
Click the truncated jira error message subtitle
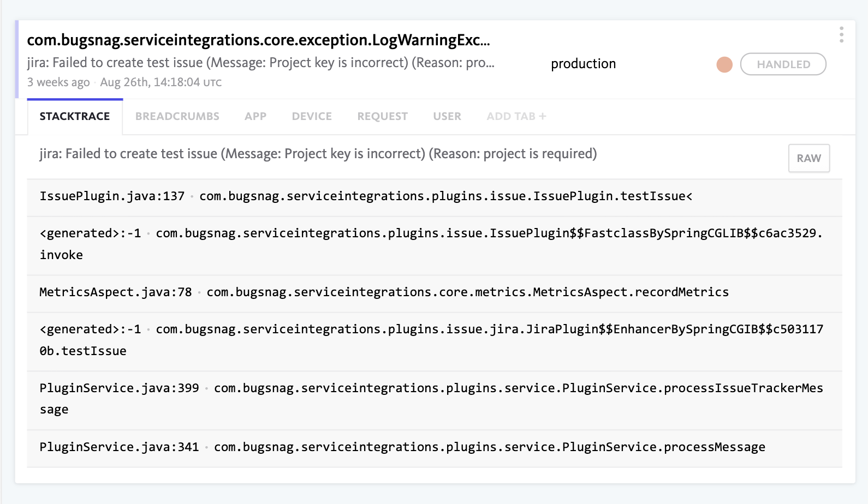coord(261,63)
